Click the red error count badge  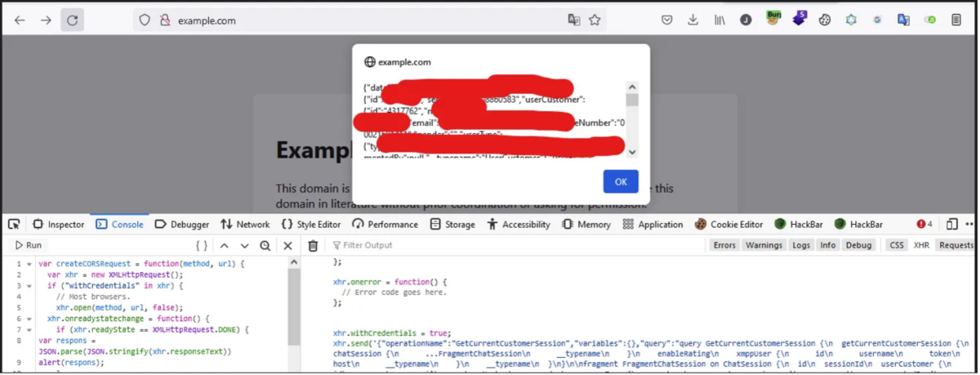[x=924, y=225]
